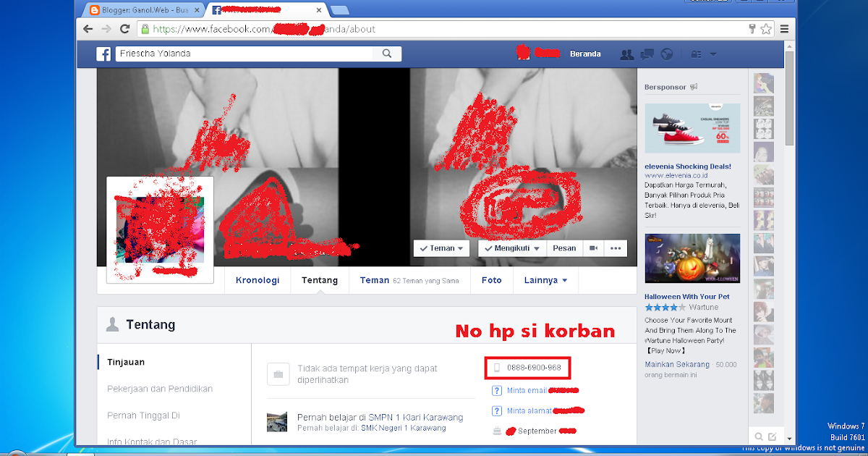Open the Mengikuti following dropdown
This screenshot has width=868, height=456.
pyautogui.click(x=511, y=248)
